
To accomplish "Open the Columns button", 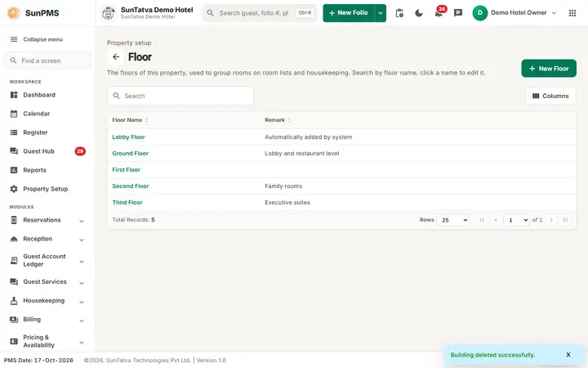I will click(x=550, y=96).
